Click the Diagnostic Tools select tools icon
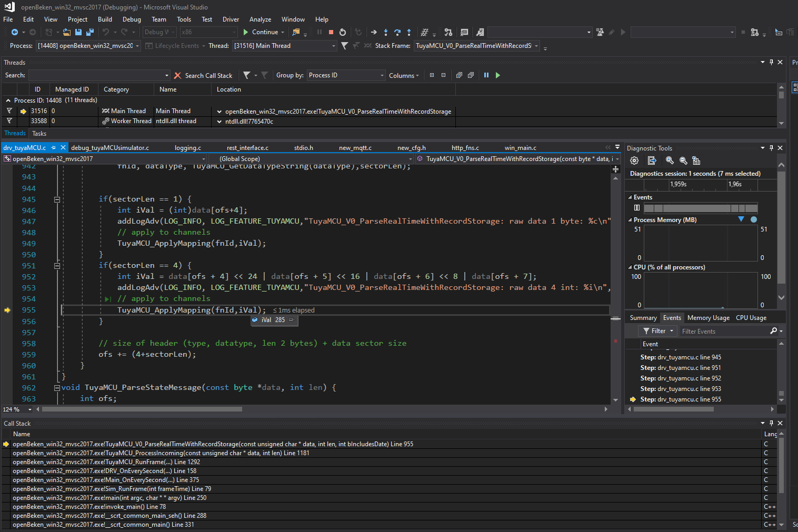Screen dimensions: 798x532 click(x=652, y=160)
